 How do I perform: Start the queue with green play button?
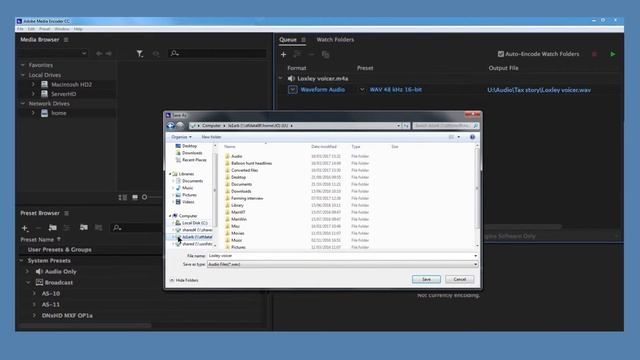point(613,54)
